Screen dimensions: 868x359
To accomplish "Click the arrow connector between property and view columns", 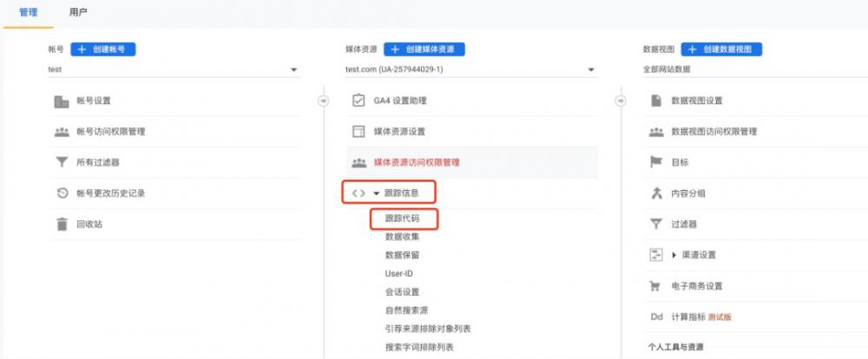I will click(621, 101).
